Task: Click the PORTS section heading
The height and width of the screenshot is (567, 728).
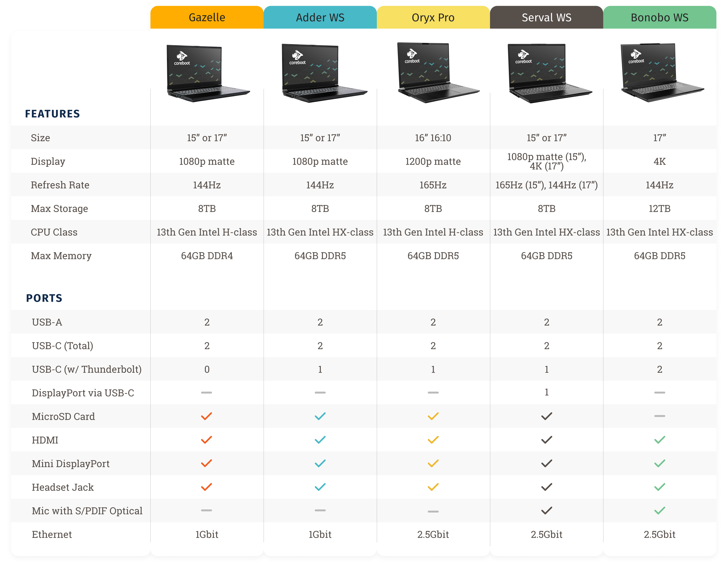Action: tap(44, 298)
